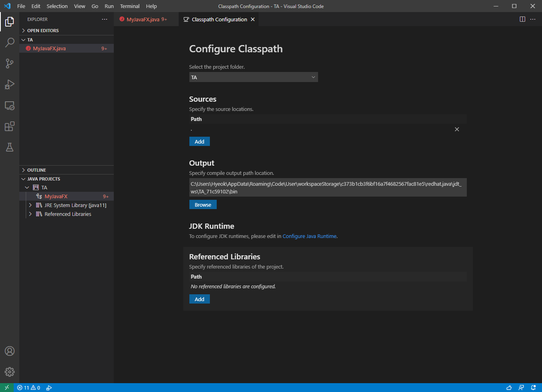The width and height of the screenshot is (542, 392).
Task: Open the Run and Debug view
Action: click(x=10, y=84)
